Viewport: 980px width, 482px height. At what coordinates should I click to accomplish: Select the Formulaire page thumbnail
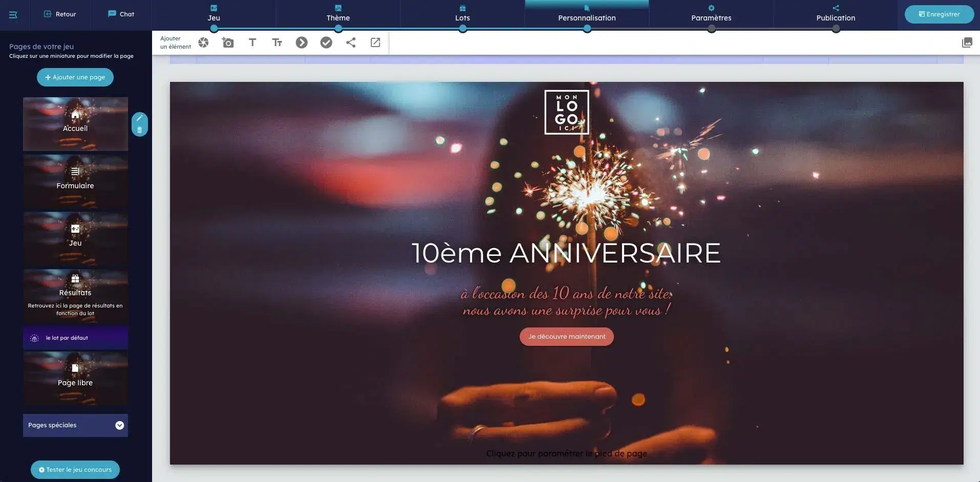click(x=75, y=181)
